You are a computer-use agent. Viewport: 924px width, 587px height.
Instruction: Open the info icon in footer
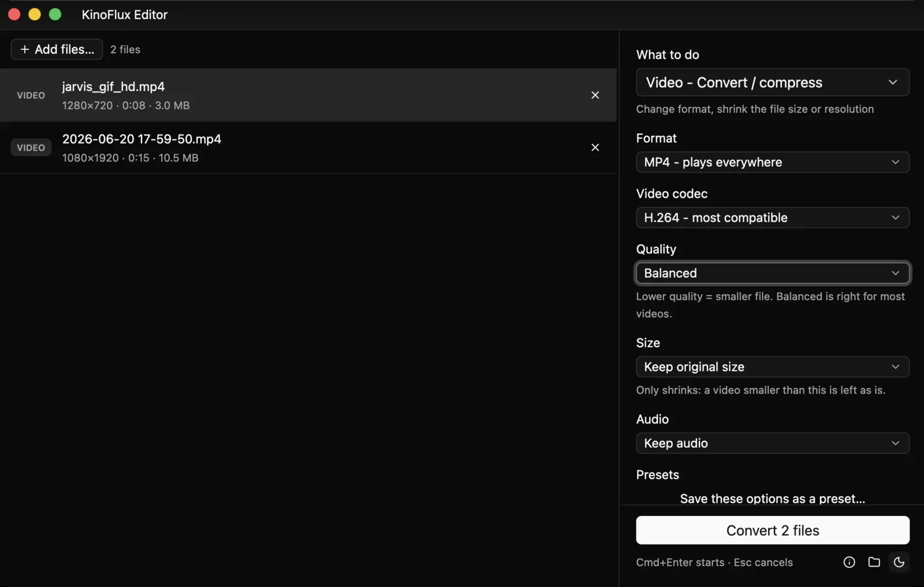849,562
